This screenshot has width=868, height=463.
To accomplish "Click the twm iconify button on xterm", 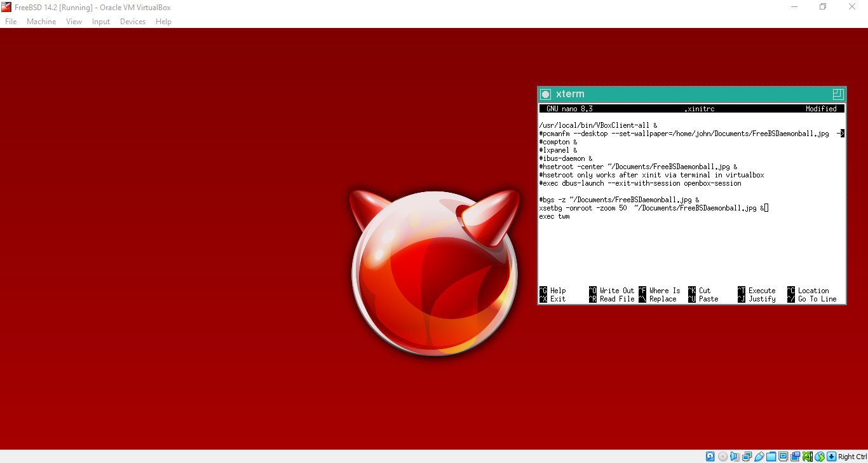I will point(545,94).
